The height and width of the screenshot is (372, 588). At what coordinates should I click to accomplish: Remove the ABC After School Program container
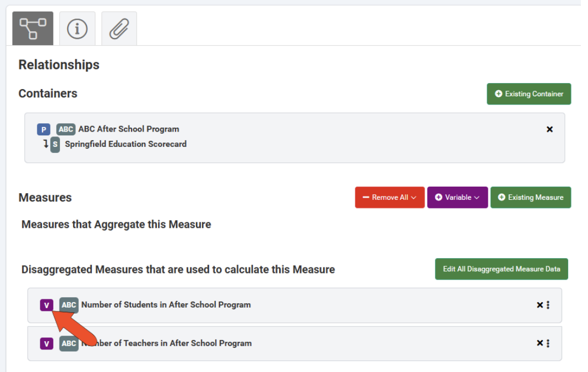point(549,129)
